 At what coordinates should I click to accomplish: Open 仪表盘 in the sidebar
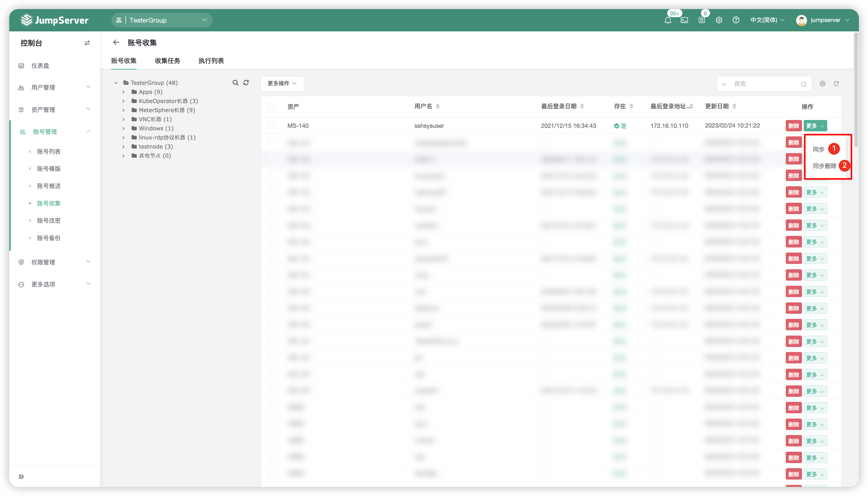click(40, 66)
